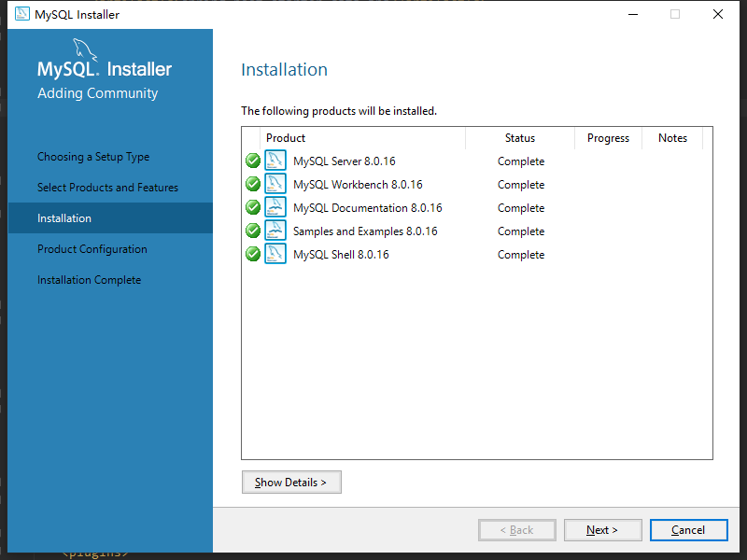747x560 pixels.
Task: Click the green checkmark beside MySQL Shell 8.0.16
Action: (253, 254)
